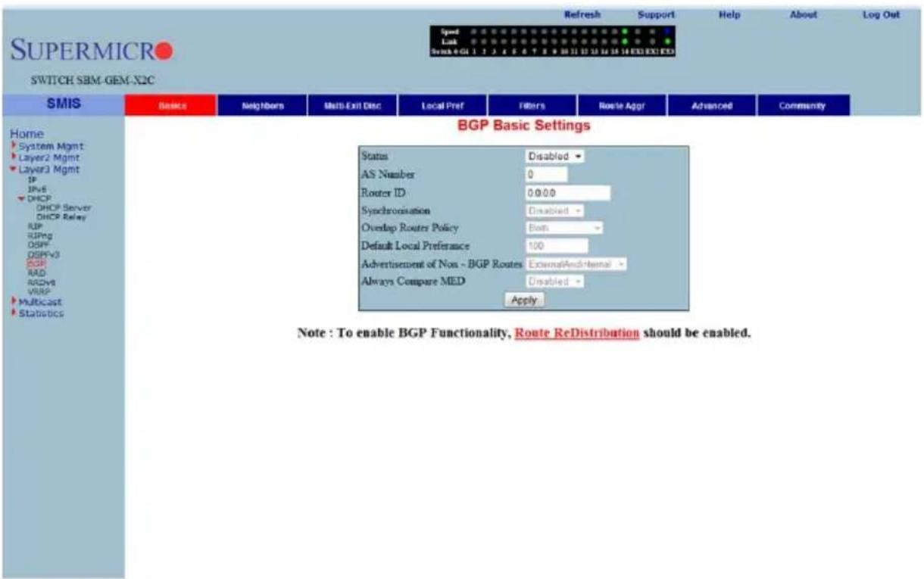Open the RRD sidebar item
924x579 pixels.
[35, 272]
